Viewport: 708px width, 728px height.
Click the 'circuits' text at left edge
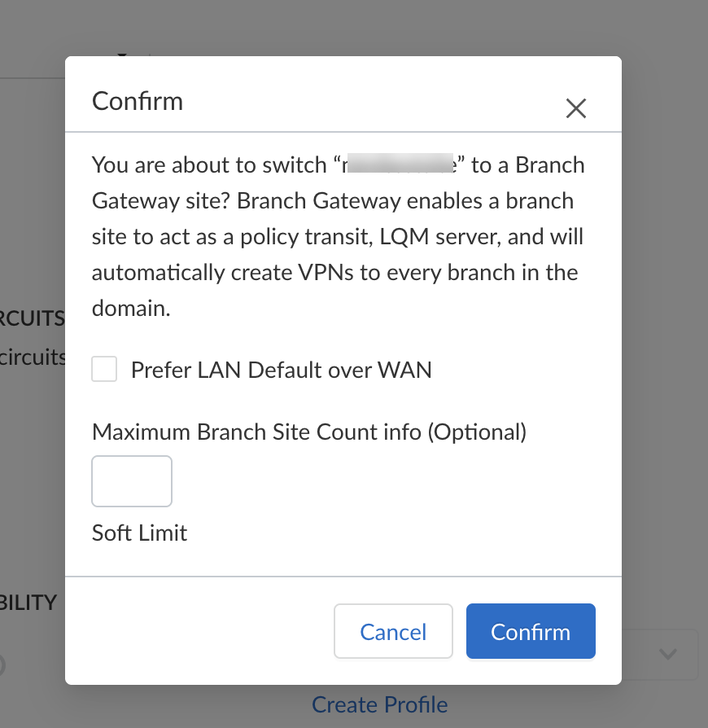(33, 357)
